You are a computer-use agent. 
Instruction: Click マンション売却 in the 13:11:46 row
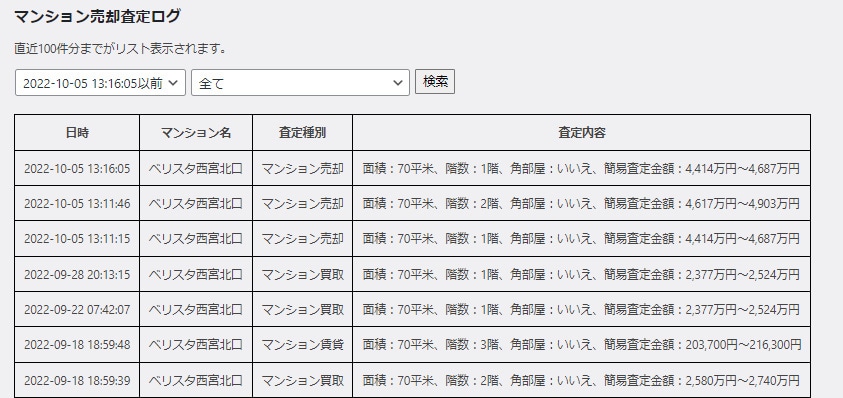[302, 203]
